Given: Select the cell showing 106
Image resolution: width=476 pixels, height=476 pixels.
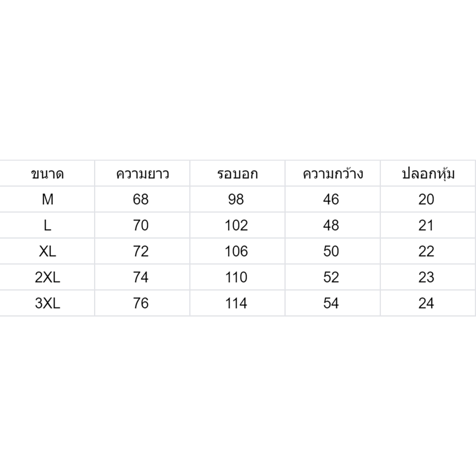Looking at the screenshot, I should (238, 251).
